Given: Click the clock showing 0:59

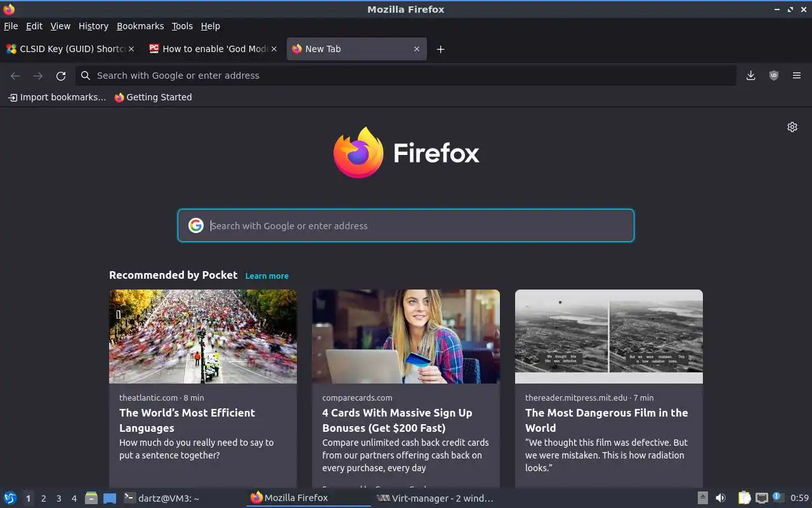Looking at the screenshot, I should 799,498.
